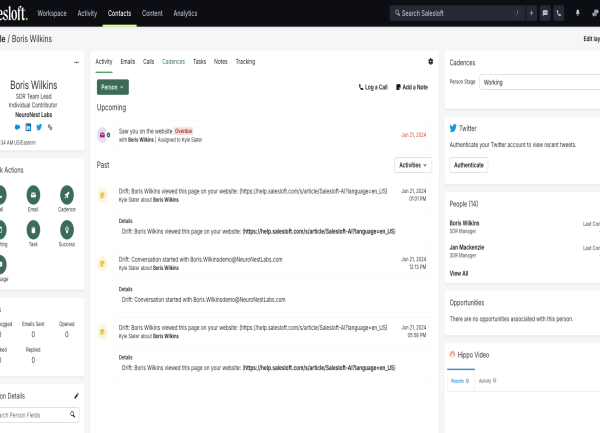600x433 pixels.
Task: Switch to the Notes tab
Action: (x=221, y=62)
